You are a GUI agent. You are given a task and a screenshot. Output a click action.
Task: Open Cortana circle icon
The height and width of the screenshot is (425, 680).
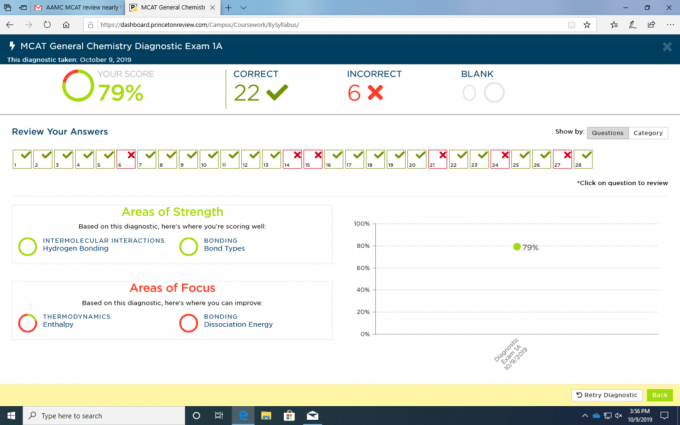pyautogui.click(x=196, y=415)
